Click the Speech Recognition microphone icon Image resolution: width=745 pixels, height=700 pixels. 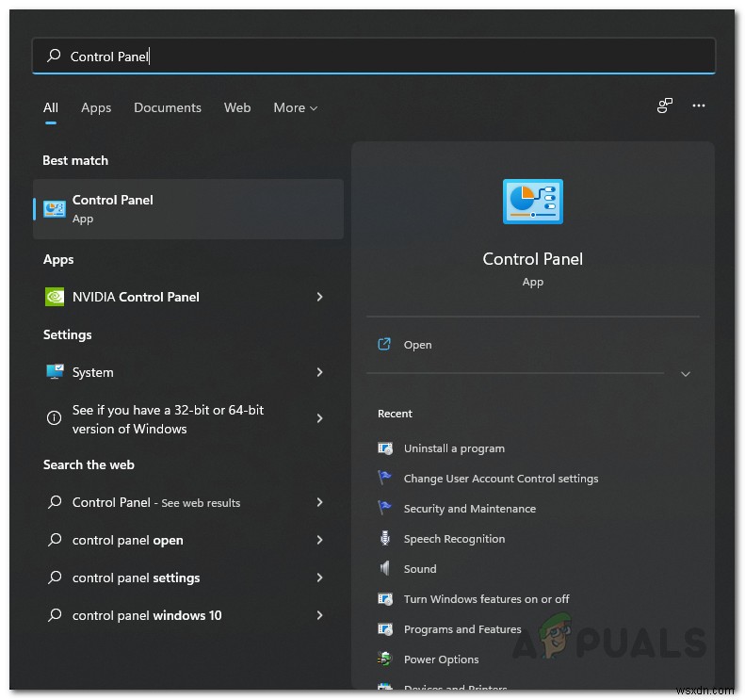pyautogui.click(x=384, y=539)
